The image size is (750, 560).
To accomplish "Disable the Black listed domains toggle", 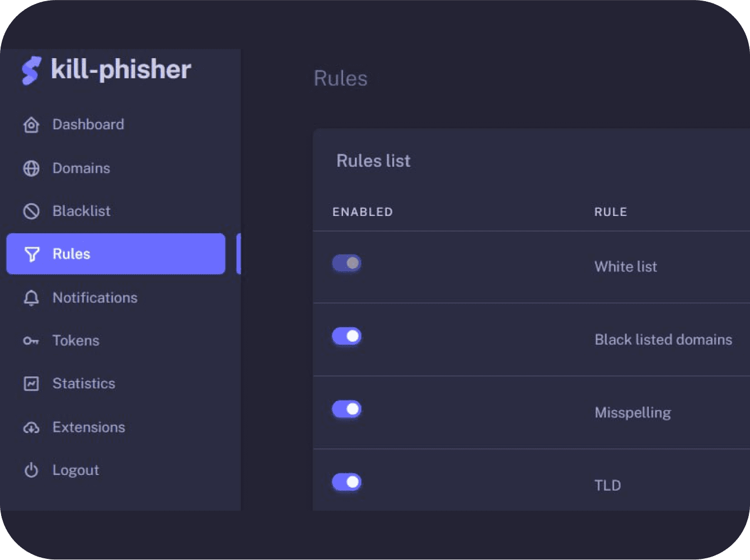I will (346, 336).
